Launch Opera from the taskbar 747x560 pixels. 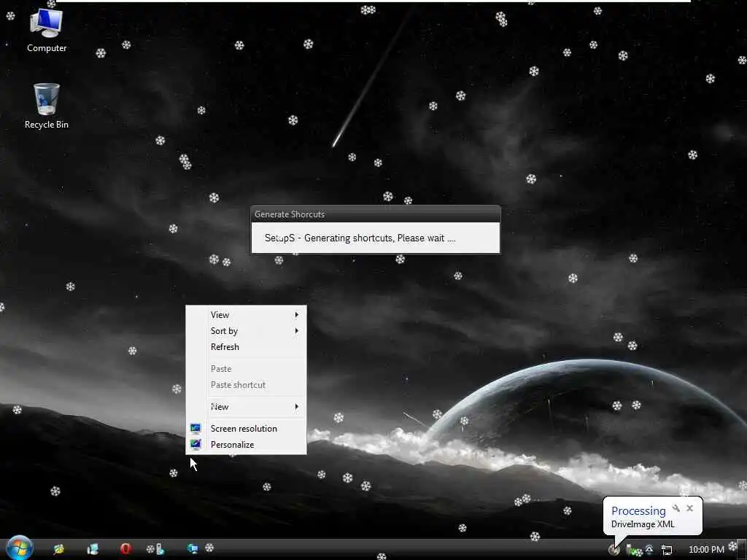(125, 549)
